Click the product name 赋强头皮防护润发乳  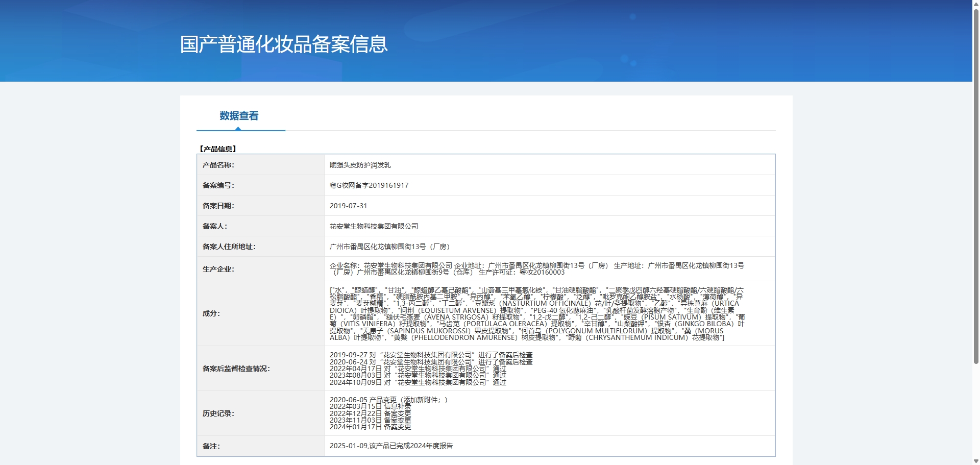360,165
